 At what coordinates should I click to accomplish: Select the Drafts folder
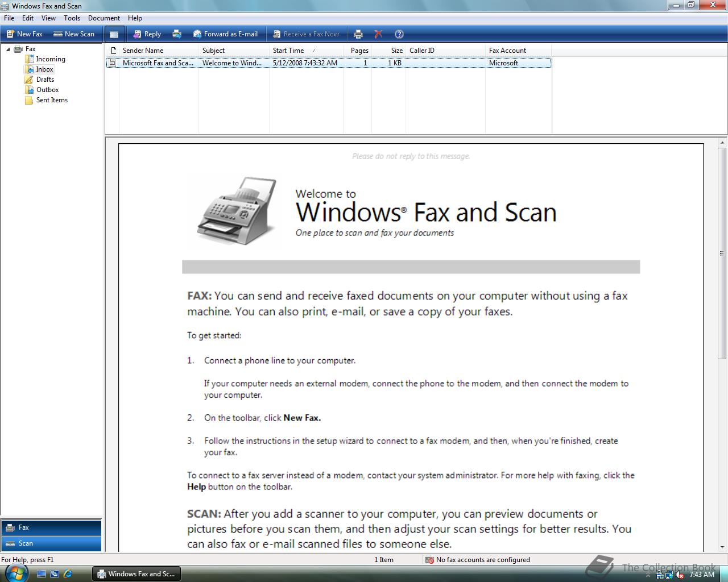point(45,80)
